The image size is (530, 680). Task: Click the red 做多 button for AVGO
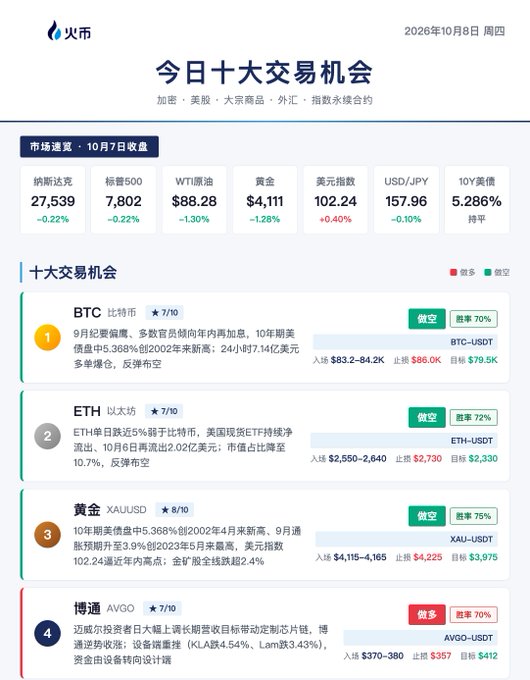coord(427,615)
